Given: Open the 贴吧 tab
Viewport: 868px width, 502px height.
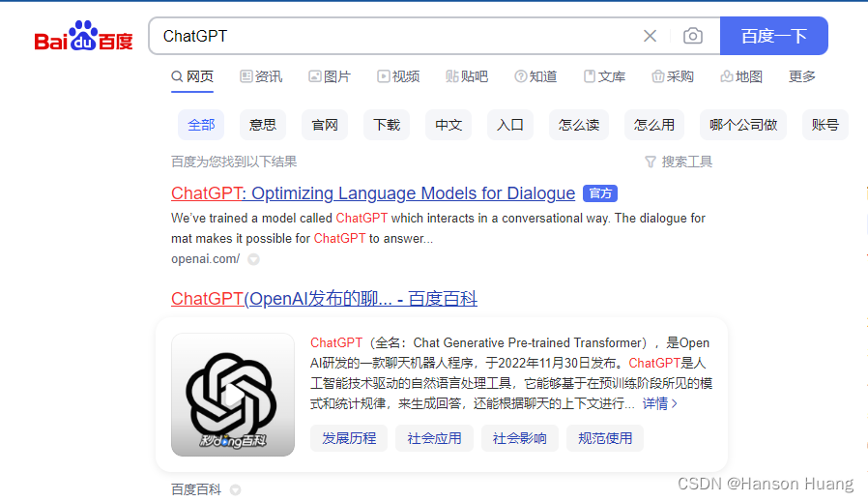Looking at the screenshot, I should coord(467,76).
